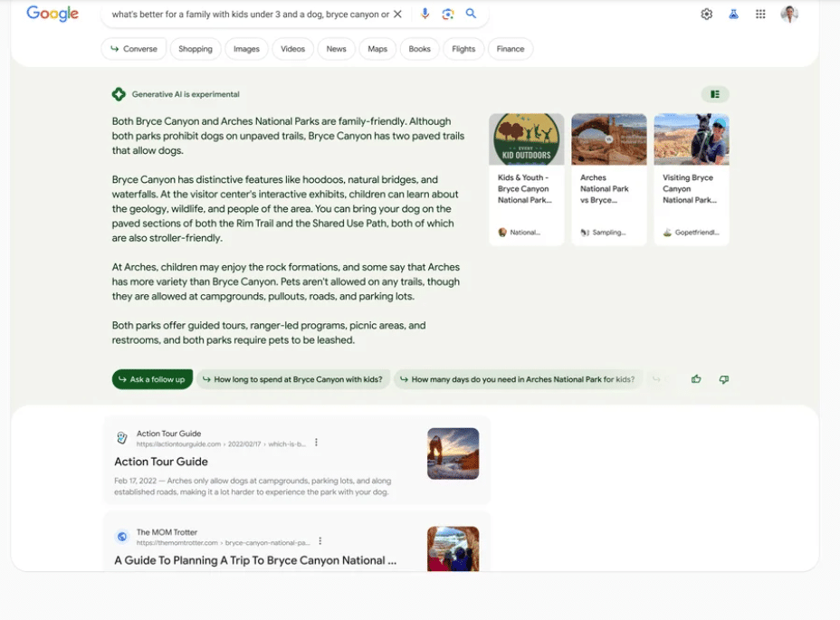Open the Google account profile picture
Image resolution: width=840 pixels, height=620 pixels.
[789, 14]
